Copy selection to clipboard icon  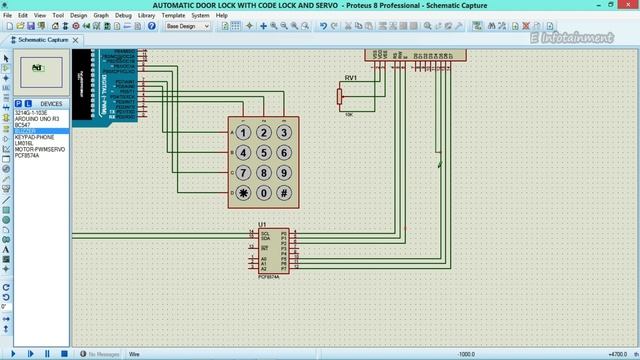(x=358, y=26)
